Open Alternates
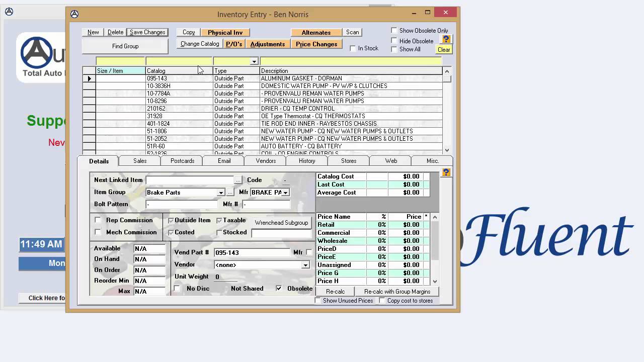Viewport: 644px width, 362px height. click(316, 32)
